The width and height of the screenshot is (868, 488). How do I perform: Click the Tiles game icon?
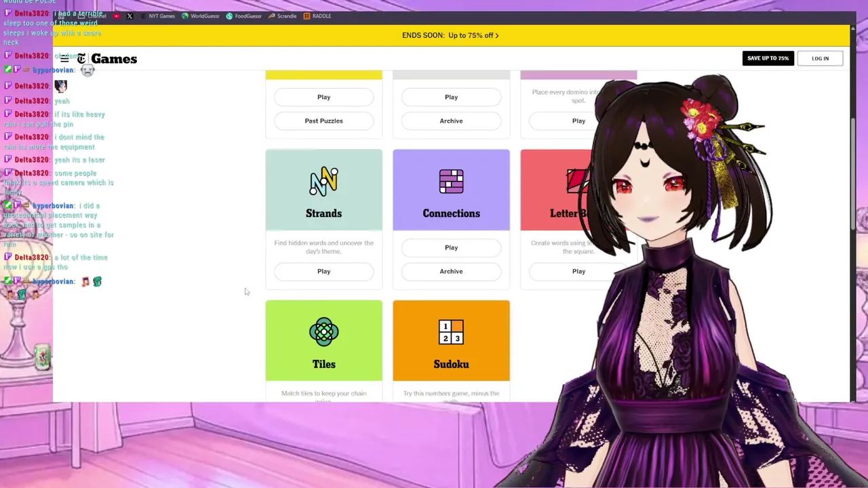323,332
